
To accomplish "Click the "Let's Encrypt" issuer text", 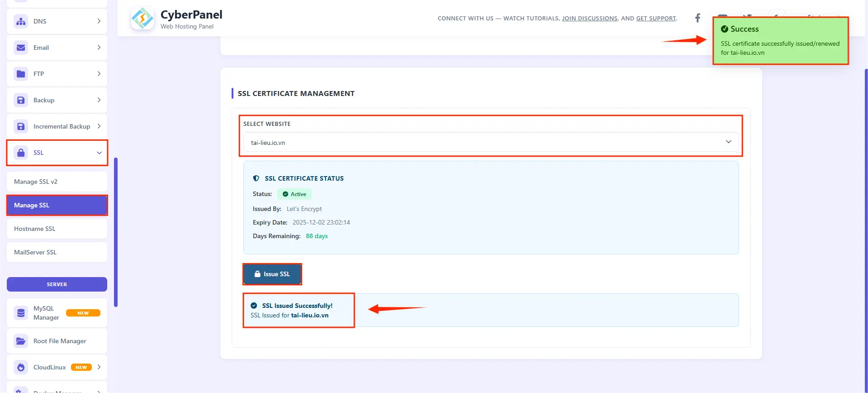I will click(x=304, y=209).
